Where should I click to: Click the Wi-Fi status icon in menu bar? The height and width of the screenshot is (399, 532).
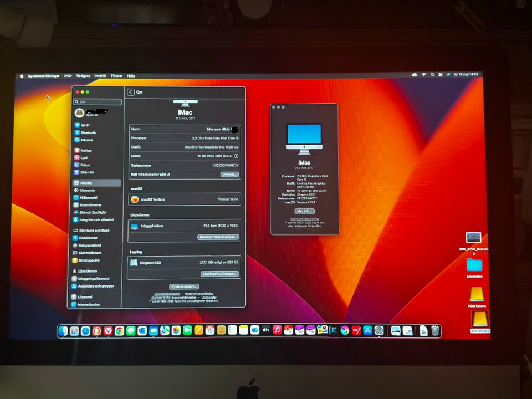click(424, 75)
